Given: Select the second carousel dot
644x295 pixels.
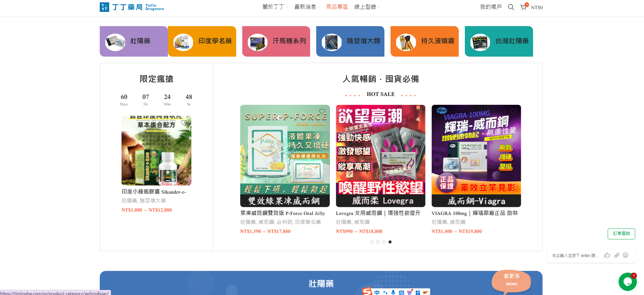Looking at the screenshot, I should pos(378,242).
